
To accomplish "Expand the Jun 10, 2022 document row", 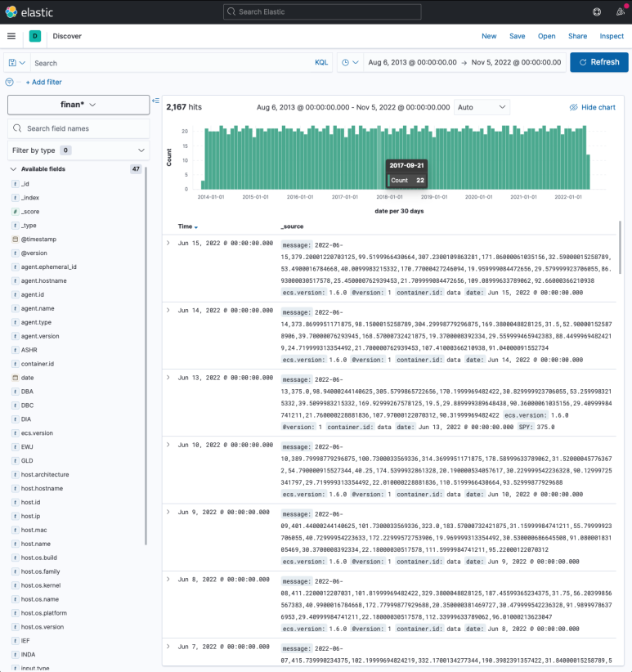I will pyautogui.click(x=168, y=445).
